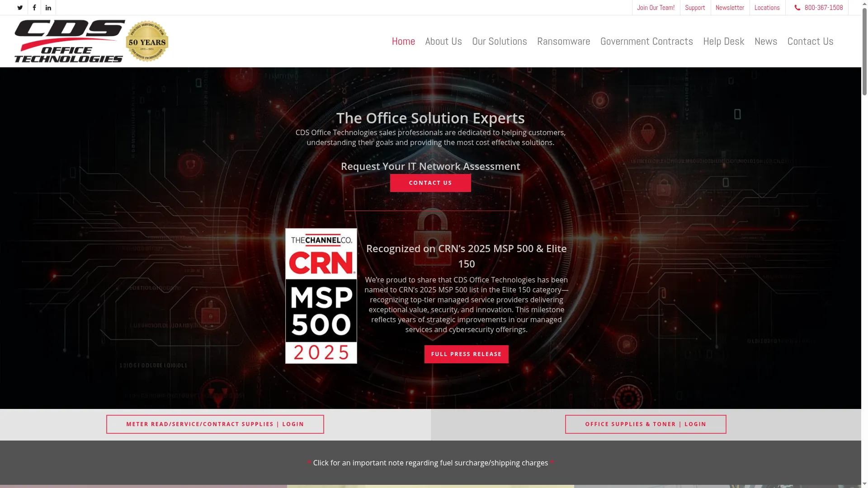Open the Newsletter link
Screen dimensions: 868x488
(730, 8)
